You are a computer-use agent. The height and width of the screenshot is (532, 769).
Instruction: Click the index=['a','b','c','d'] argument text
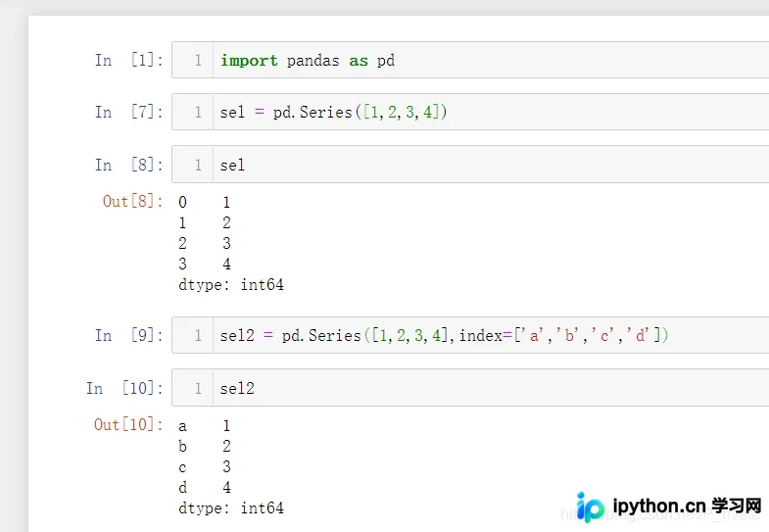[x=559, y=335]
